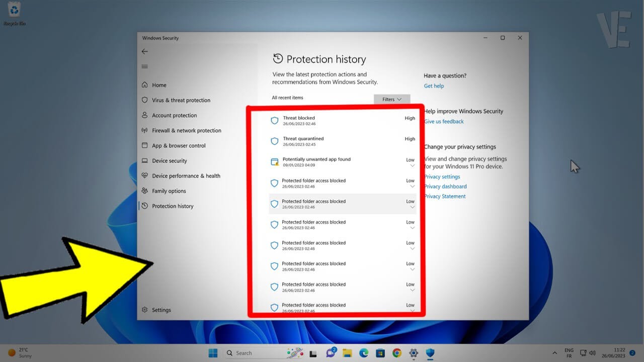Open the Home section
644x362 pixels.
point(159,85)
